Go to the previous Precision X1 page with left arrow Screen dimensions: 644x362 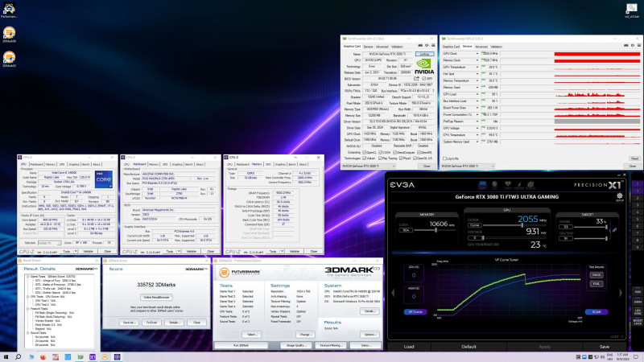393,293
